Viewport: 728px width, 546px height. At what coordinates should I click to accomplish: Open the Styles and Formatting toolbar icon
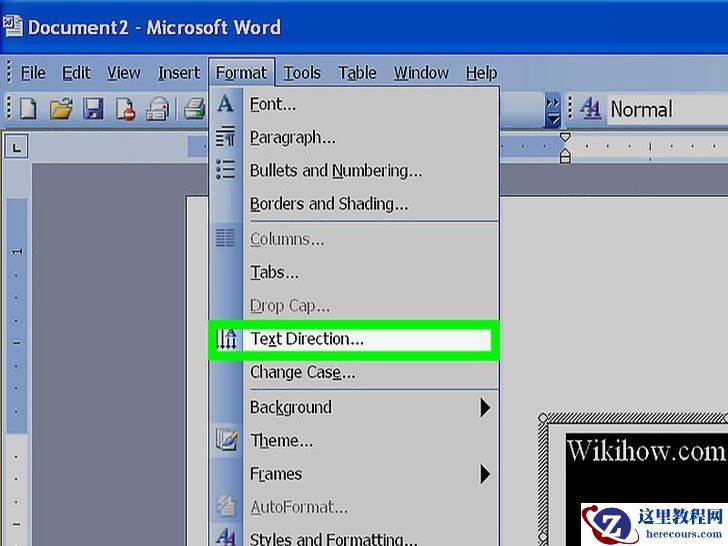(590, 109)
